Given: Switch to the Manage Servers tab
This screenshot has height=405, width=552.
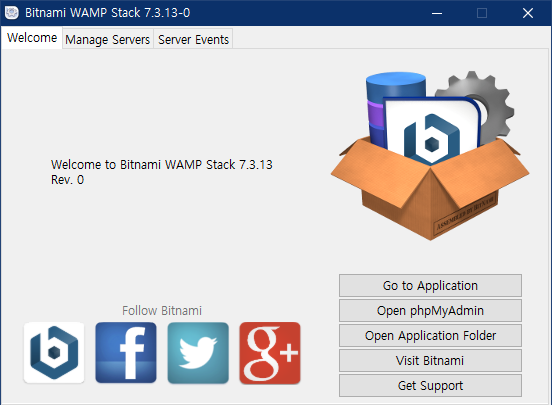Looking at the screenshot, I should point(108,39).
